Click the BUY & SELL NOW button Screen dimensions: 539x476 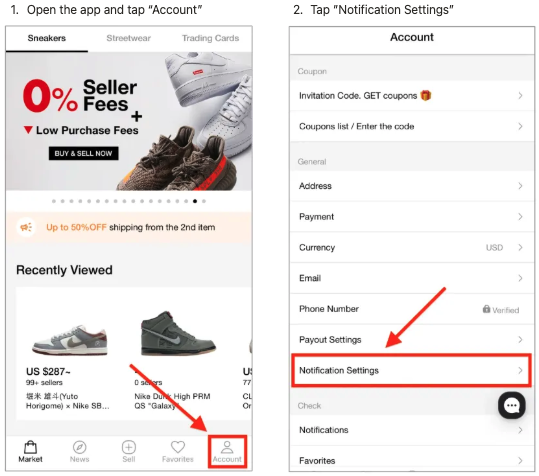coord(84,153)
